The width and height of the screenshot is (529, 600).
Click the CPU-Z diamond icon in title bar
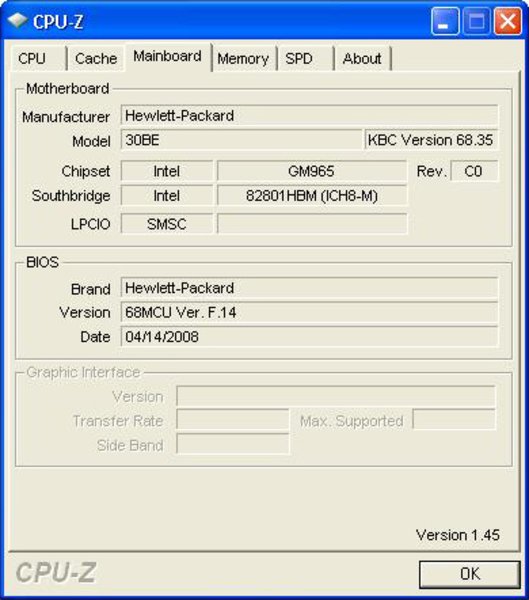(18, 21)
